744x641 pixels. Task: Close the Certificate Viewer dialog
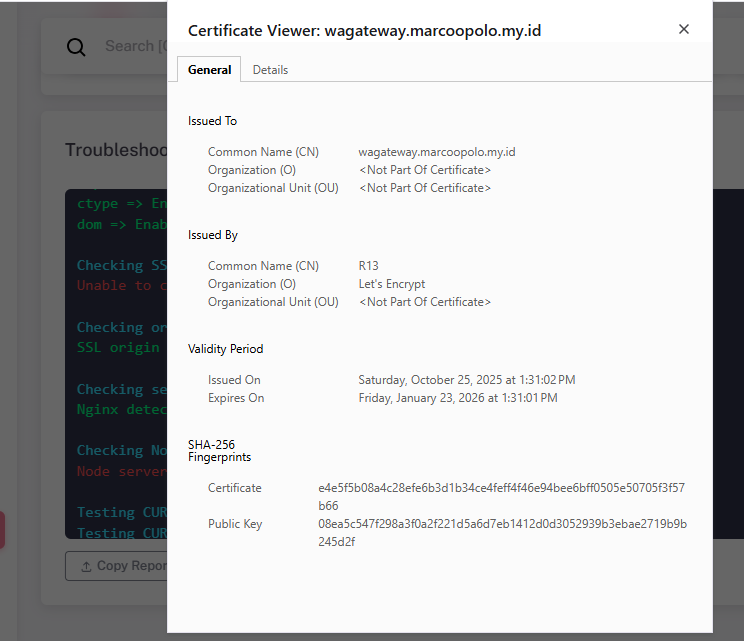point(684,29)
